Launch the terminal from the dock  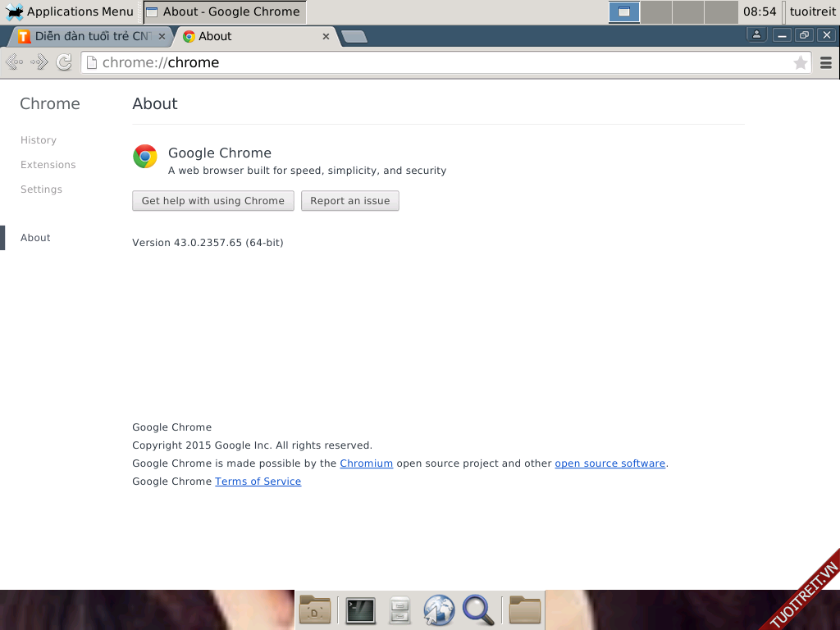pos(360,610)
